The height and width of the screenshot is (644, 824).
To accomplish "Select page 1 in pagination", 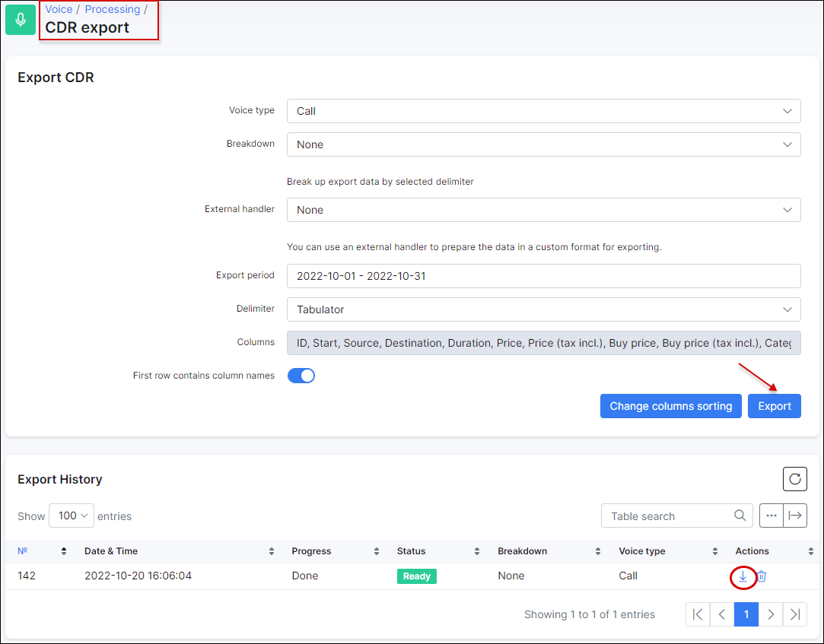I will point(746,614).
